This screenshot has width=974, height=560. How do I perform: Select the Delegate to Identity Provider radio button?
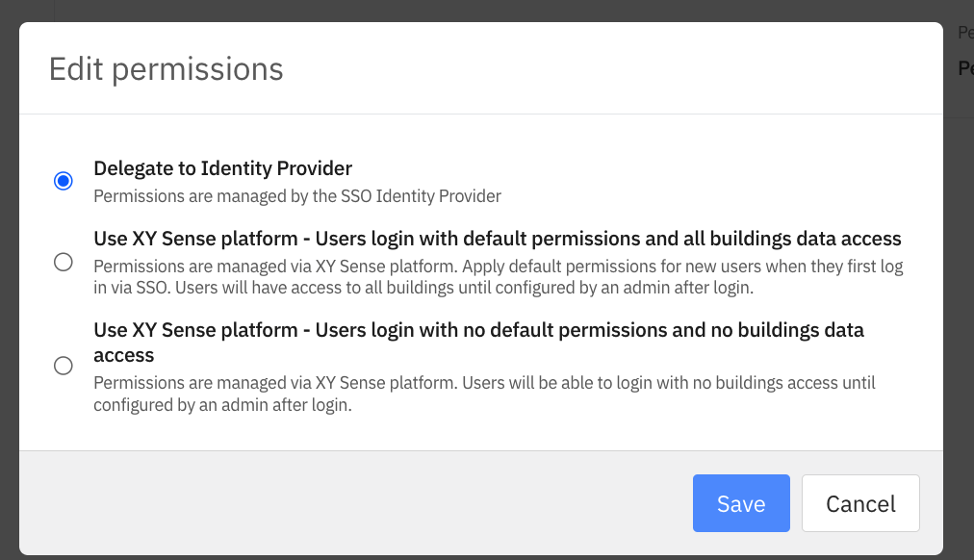click(x=63, y=181)
